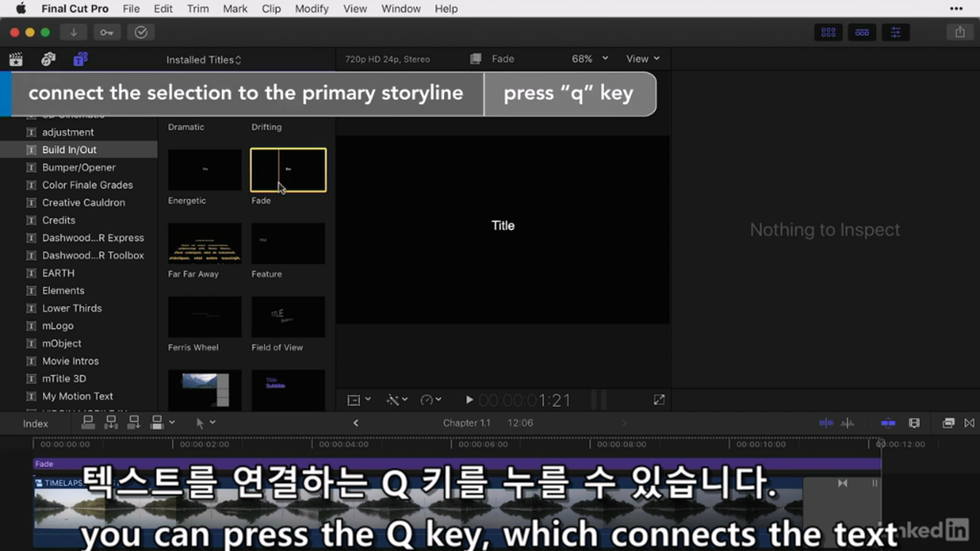Go back in timeline history arrow
This screenshot has width=980, height=551.
click(356, 422)
